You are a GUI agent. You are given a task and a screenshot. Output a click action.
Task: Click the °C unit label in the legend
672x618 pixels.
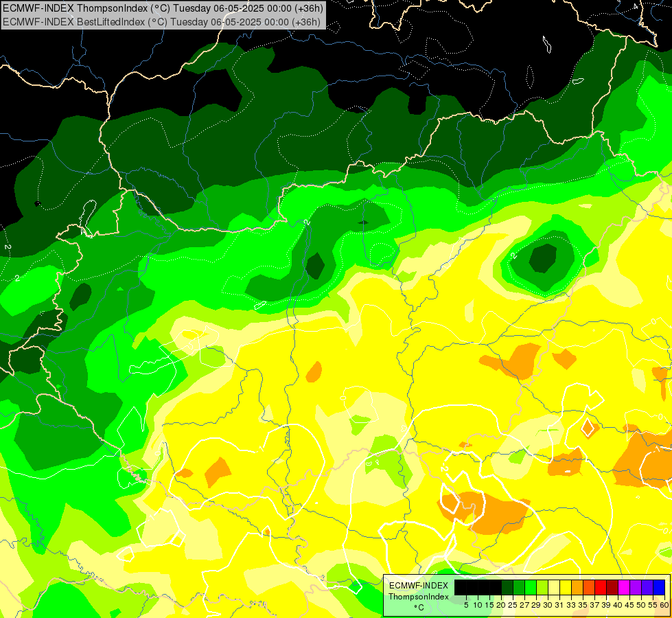click(419, 608)
